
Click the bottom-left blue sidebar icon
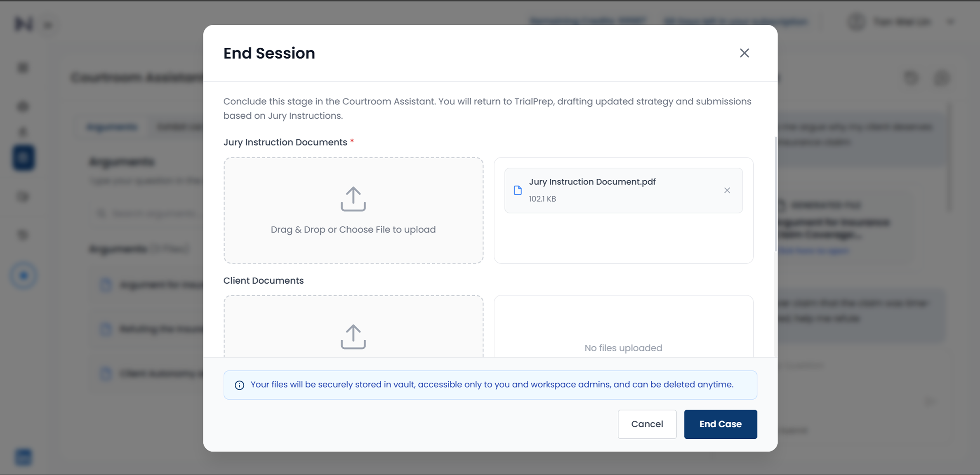(24, 457)
